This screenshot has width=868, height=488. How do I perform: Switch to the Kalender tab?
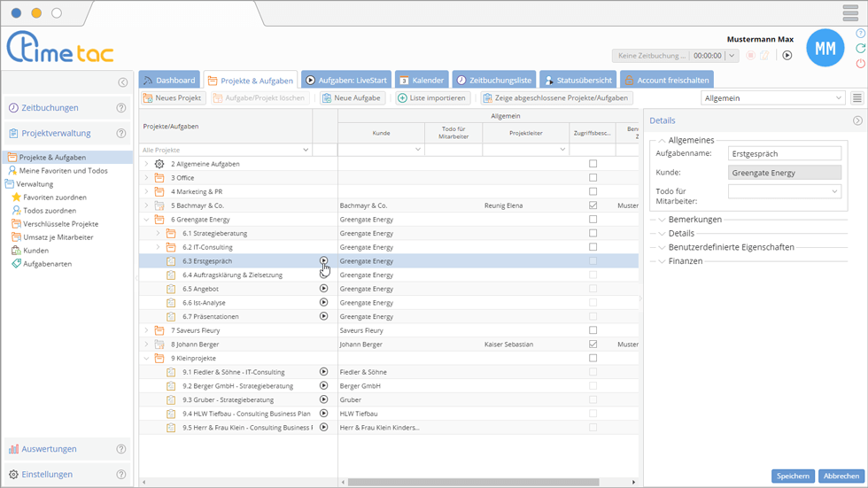click(x=421, y=80)
